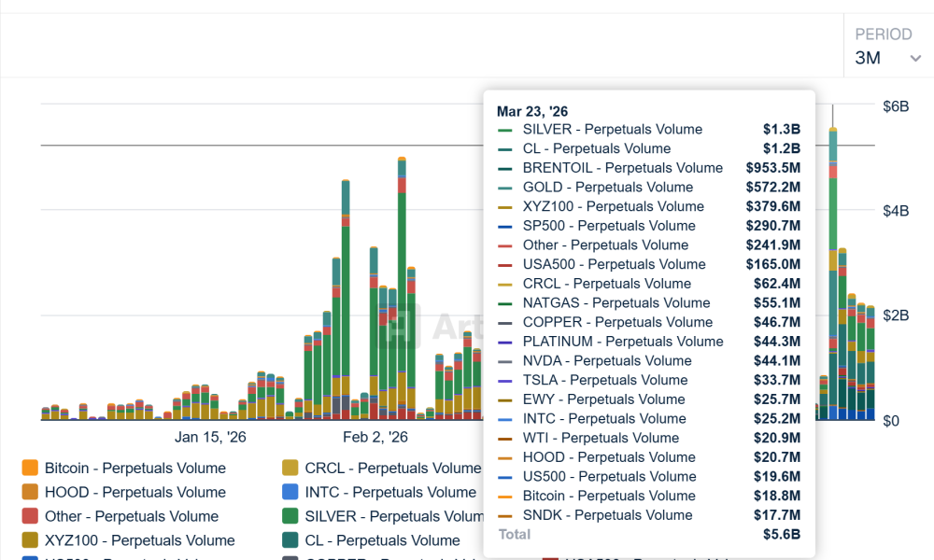Click the SP500 Perpetuals Volume tooltip entry
The image size is (934, 560).
[x=607, y=225]
